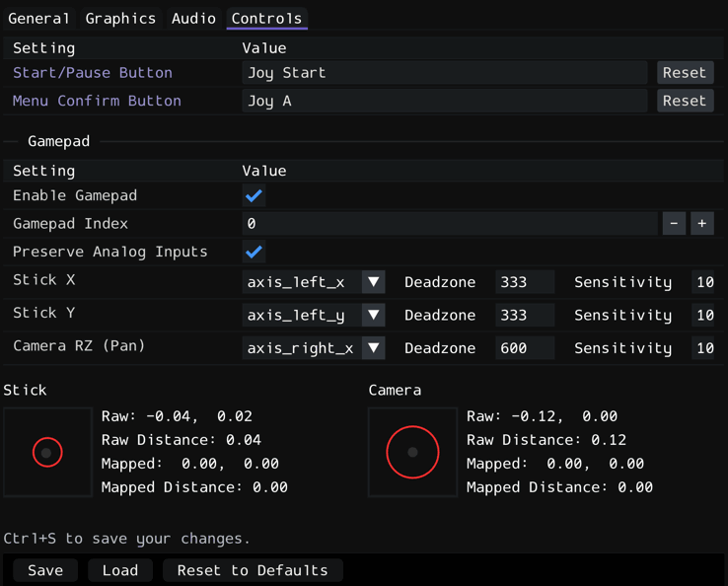This screenshot has width=728, height=586.
Task: Click the Stick Y sensitivity field
Action: point(703,316)
